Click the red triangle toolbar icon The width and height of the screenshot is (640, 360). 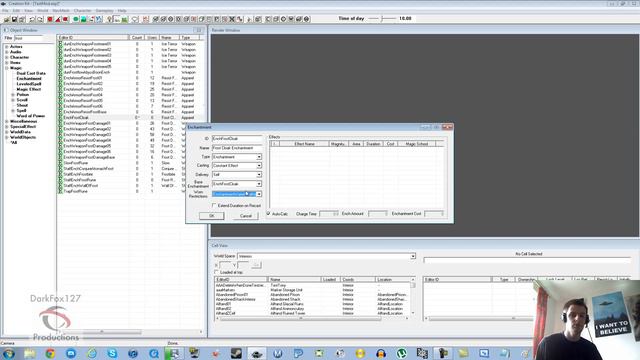tap(58, 19)
